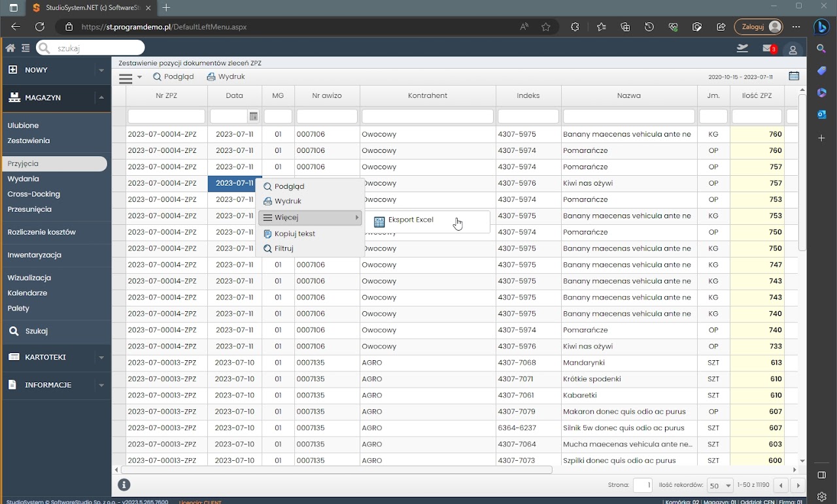Click the Podgląd toolbar button
Screen dimensions: 837x504
173,76
